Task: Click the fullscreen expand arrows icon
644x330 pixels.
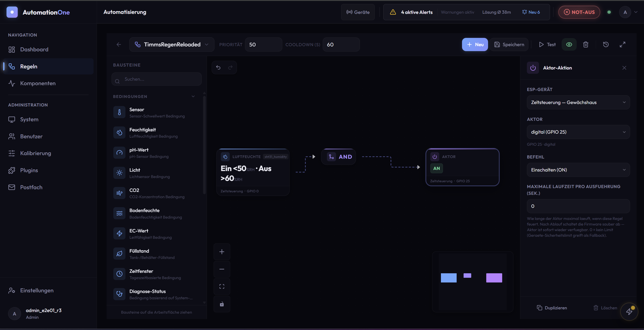Action: point(622,44)
